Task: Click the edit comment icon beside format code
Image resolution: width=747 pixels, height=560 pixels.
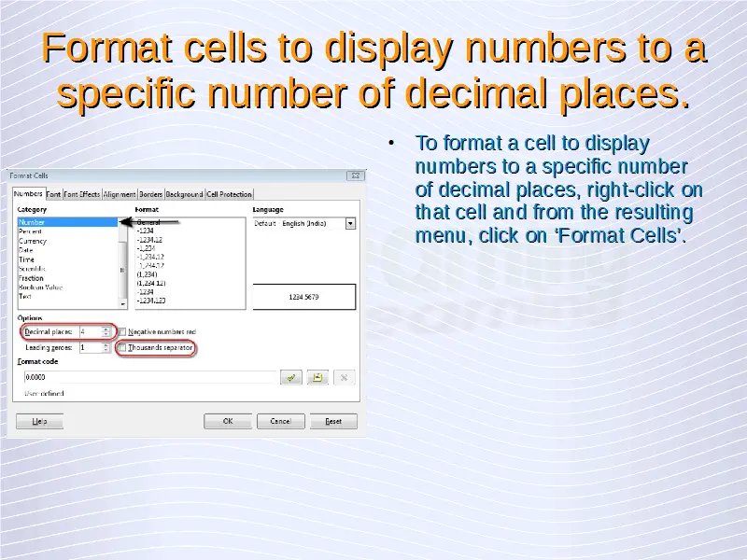Action: (x=317, y=377)
